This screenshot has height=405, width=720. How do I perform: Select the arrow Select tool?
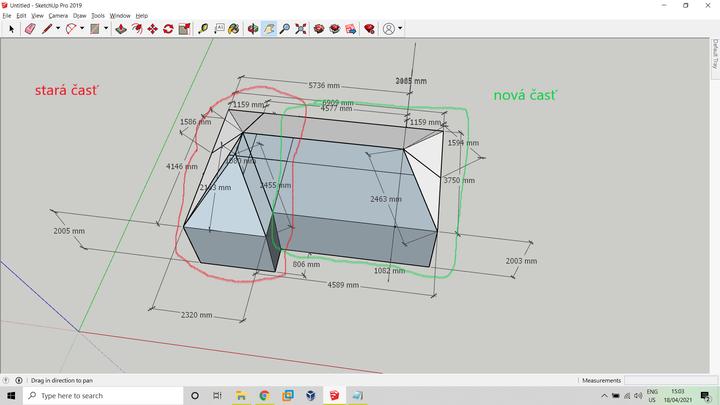point(11,29)
